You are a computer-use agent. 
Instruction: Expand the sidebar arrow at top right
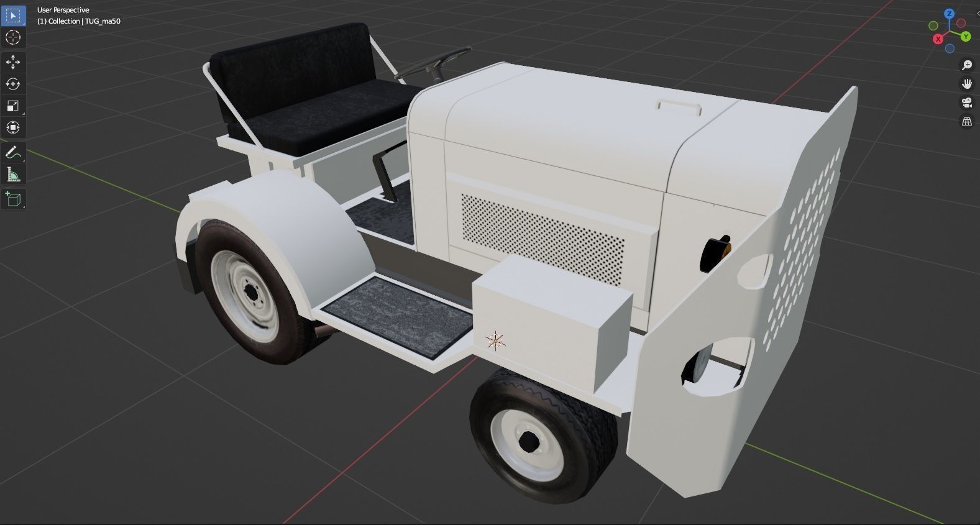[x=978, y=13]
